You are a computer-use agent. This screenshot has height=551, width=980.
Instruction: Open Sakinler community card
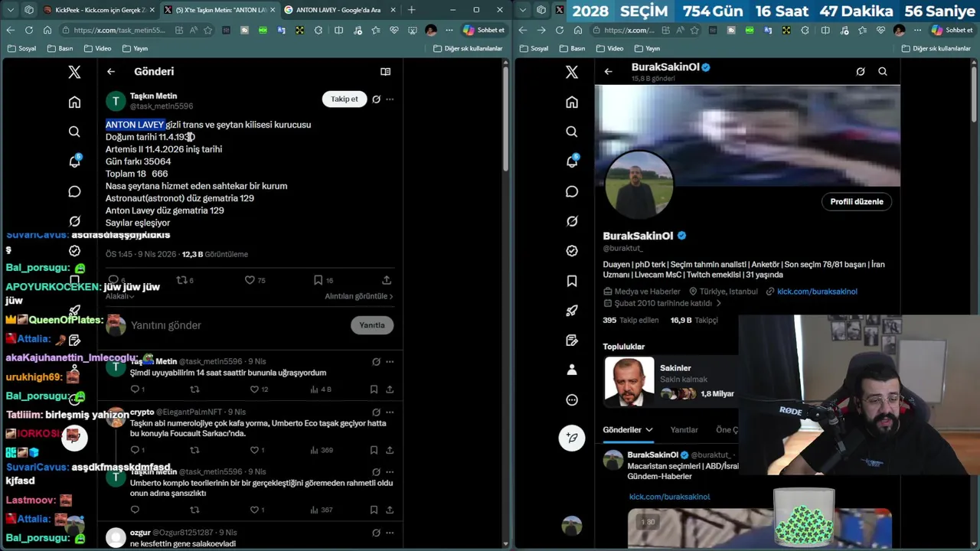point(670,380)
